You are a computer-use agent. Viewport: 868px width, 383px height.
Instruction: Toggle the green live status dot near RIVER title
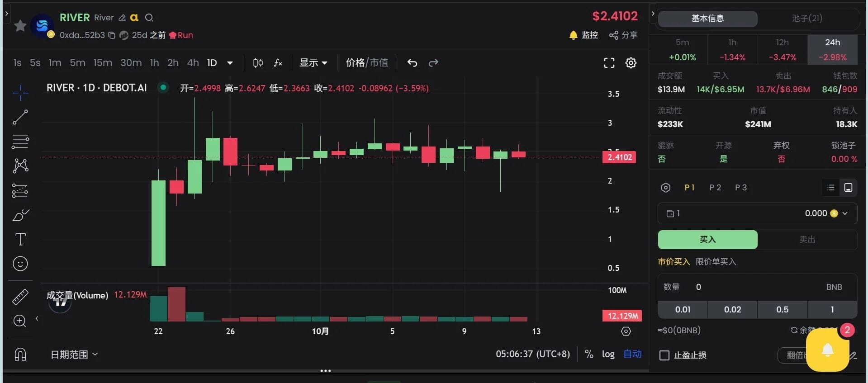click(163, 87)
